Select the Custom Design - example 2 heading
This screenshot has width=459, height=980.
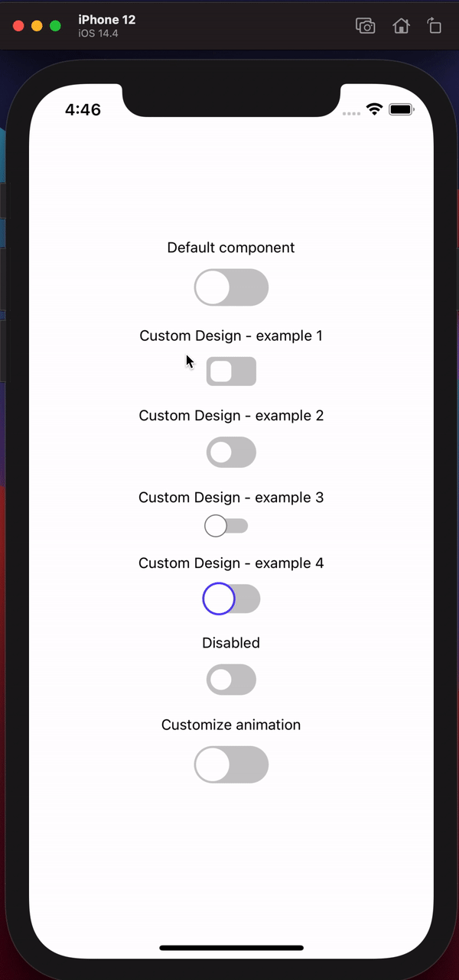coord(231,415)
